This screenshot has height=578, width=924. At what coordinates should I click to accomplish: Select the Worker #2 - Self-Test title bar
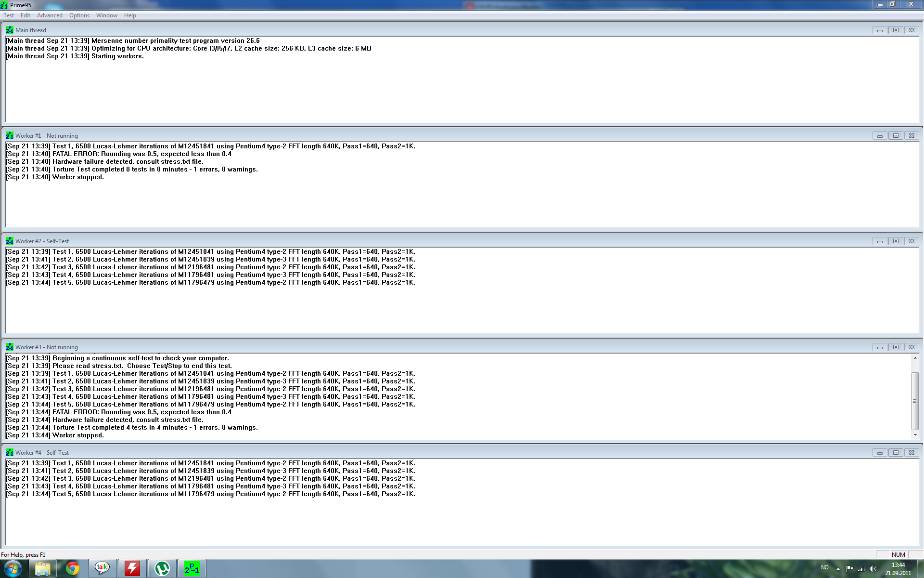pyautogui.click(x=462, y=241)
